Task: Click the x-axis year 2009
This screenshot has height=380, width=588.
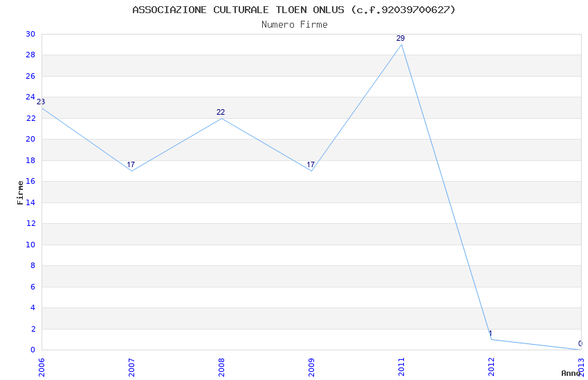Action: (311, 367)
